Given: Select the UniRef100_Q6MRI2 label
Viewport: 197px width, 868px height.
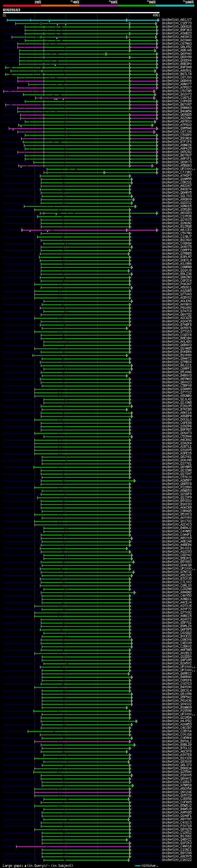Looking at the screenshot, I should (x=177, y=674).
